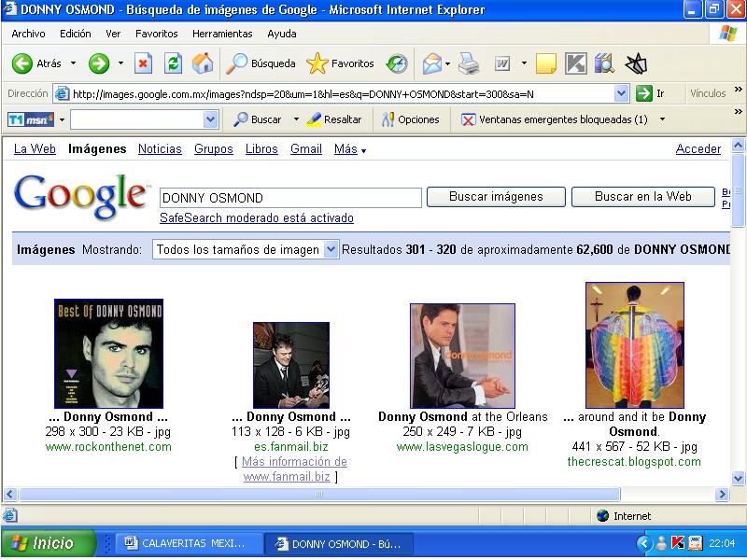Open the MSN logo dropdown arrow
The width and height of the screenshot is (747, 560).
pyautogui.click(x=62, y=119)
